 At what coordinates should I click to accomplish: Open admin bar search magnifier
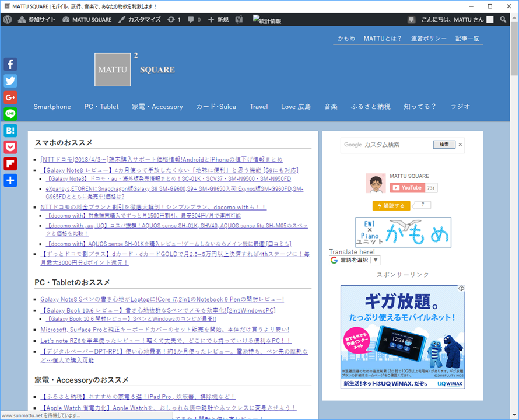tap(503, 20)
